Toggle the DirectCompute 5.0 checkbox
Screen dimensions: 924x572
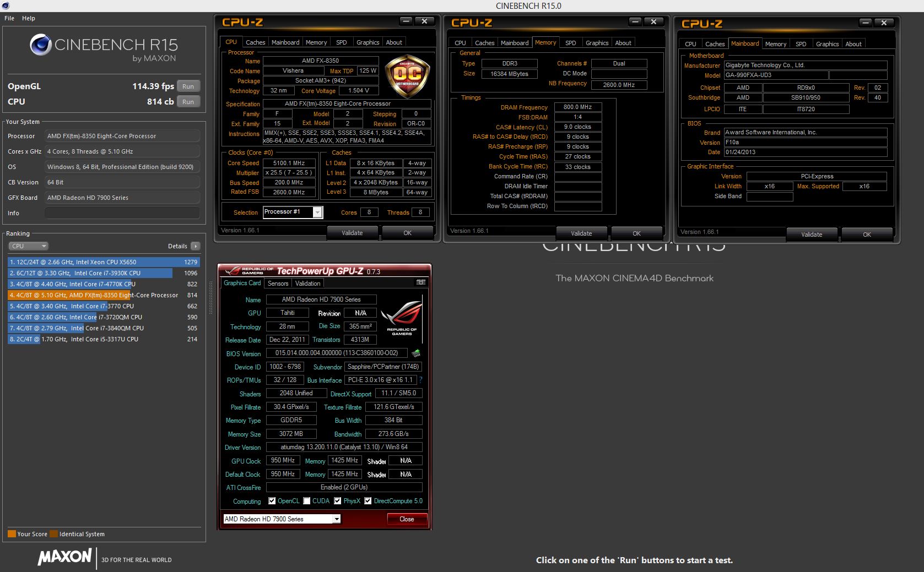[x=368, y=501]
